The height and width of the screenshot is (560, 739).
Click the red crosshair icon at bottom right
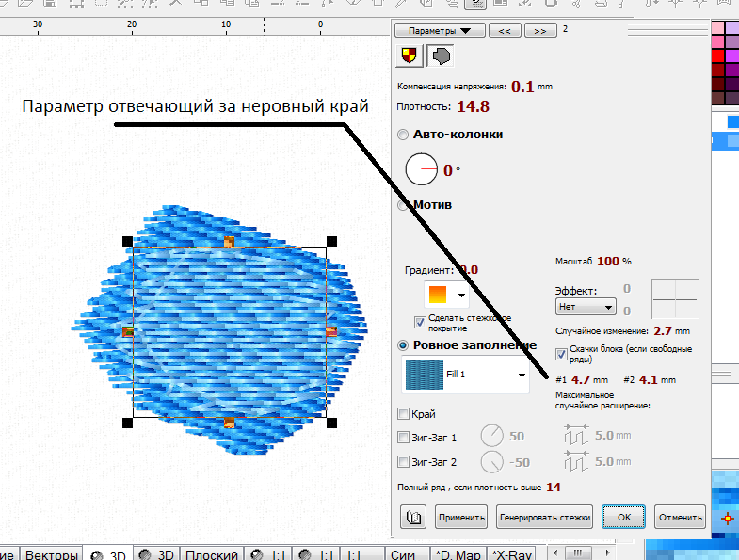(x=726, y=518)
